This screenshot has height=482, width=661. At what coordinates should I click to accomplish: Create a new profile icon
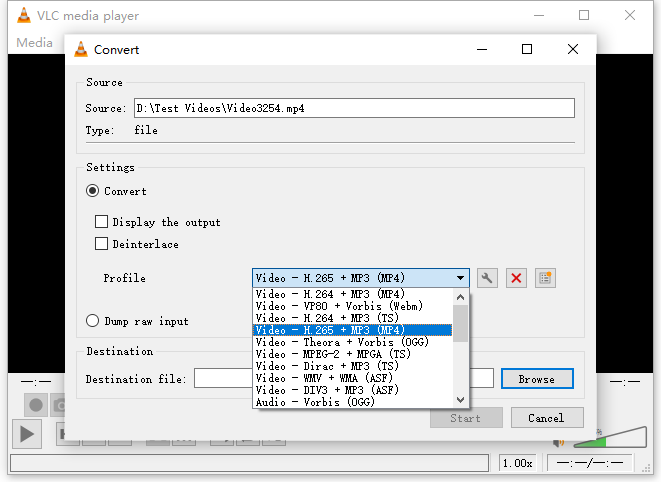click(545, 278)
